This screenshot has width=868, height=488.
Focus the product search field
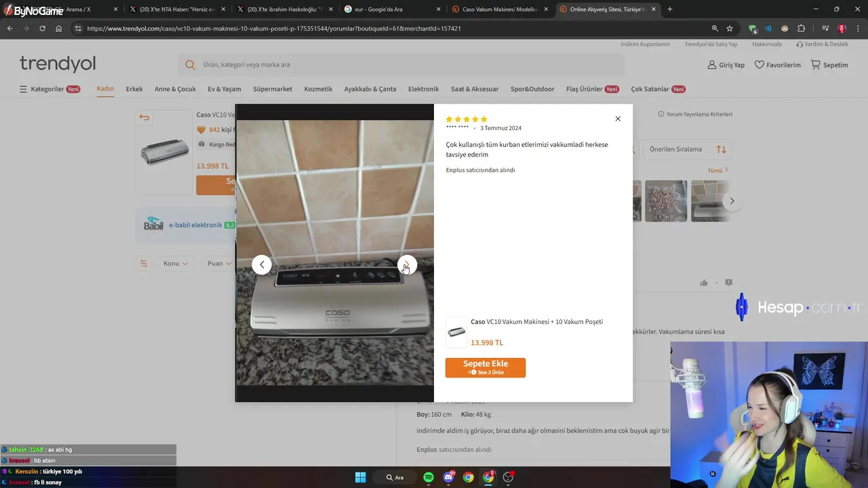click(x=401, y=65)
